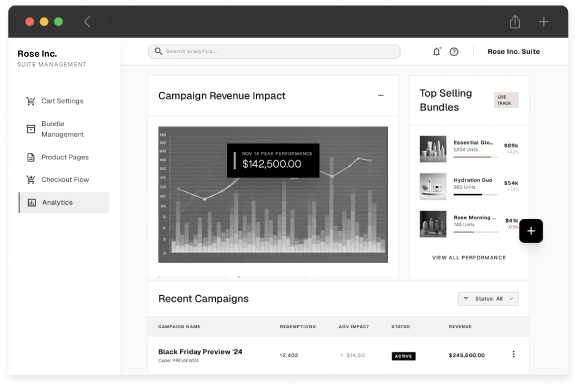Click the Bundle Management box icon
The image size is (579, 388).
(31, 129)
